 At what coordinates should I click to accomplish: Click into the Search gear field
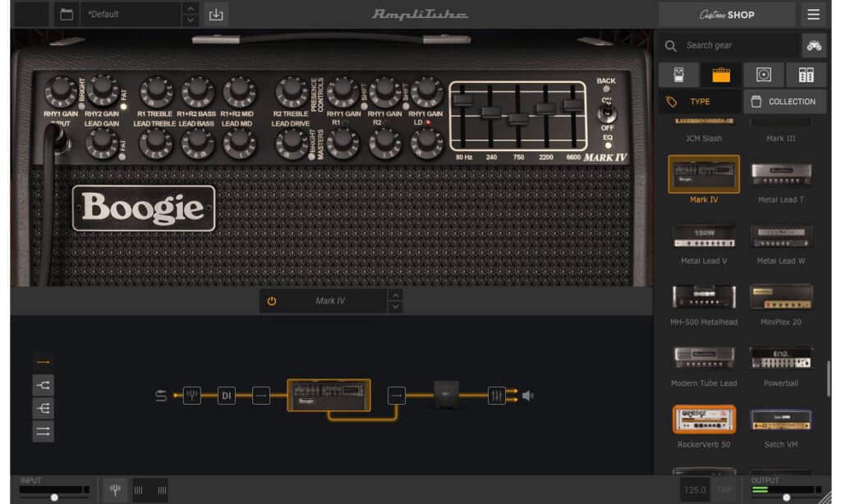pos(740,46)
